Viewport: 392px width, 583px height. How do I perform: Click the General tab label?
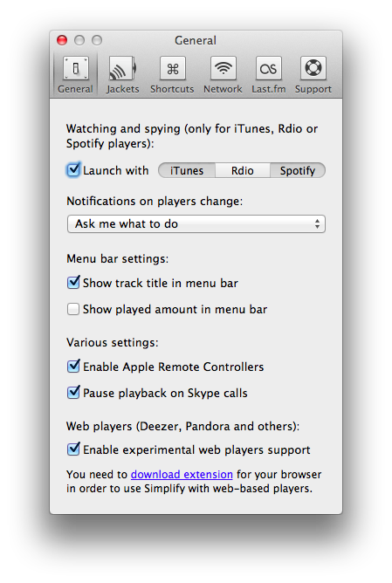pyautogui.click(x=75, y=89)
